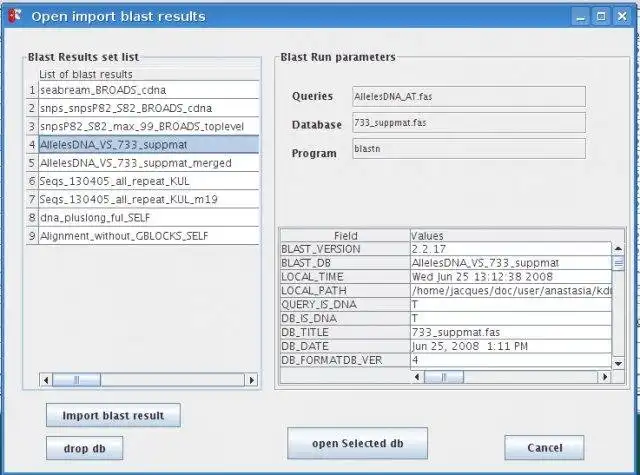Click in the Database field

tap(469, 122)
